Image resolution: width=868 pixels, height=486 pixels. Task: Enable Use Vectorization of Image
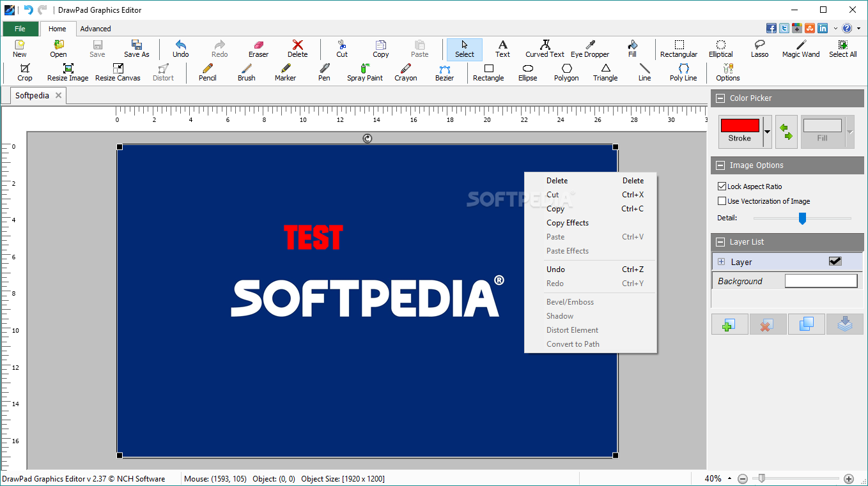tap(722, 201)
